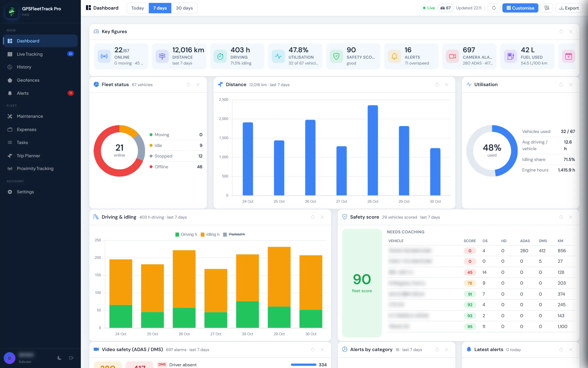This screenshot has width=588, height=368.
Task: Toggle Idling h legend series
Action: (x=210, y=235)
